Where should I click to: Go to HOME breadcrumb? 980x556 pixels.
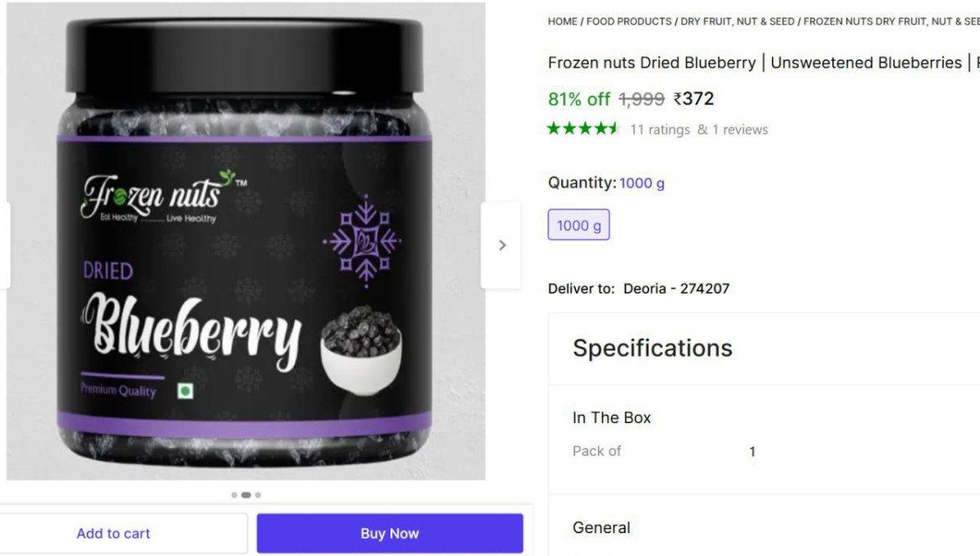[x=563, y=21]
